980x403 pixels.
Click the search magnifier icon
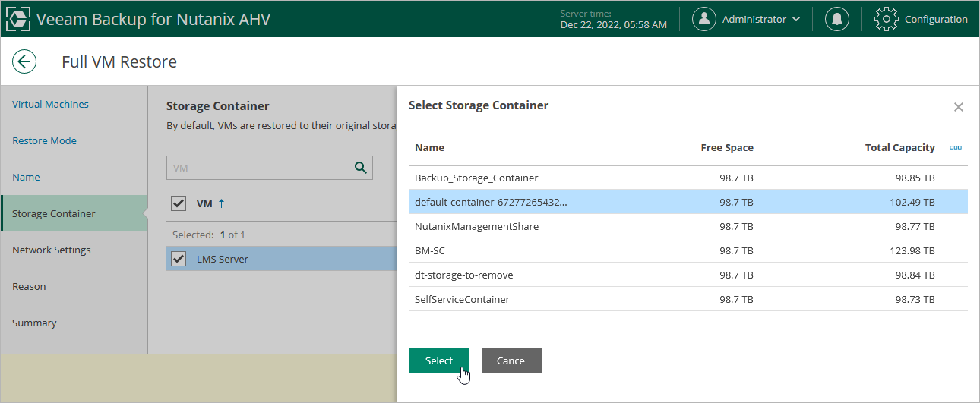(x=361, y=168)
